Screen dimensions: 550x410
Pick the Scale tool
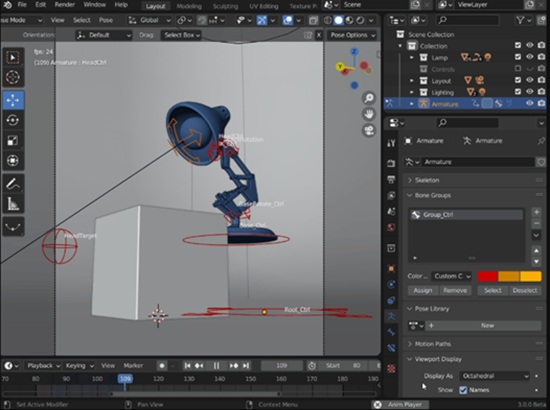[x=13, y=141]
